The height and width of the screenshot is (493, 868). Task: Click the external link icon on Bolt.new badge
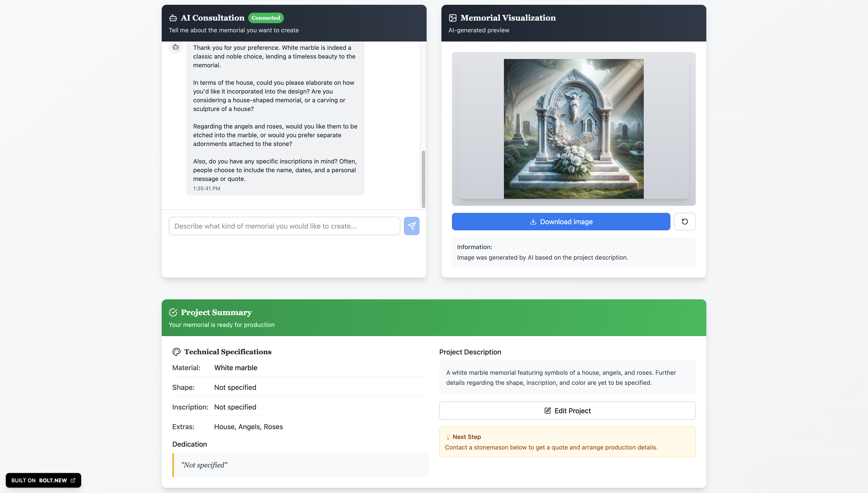point(73,480)
